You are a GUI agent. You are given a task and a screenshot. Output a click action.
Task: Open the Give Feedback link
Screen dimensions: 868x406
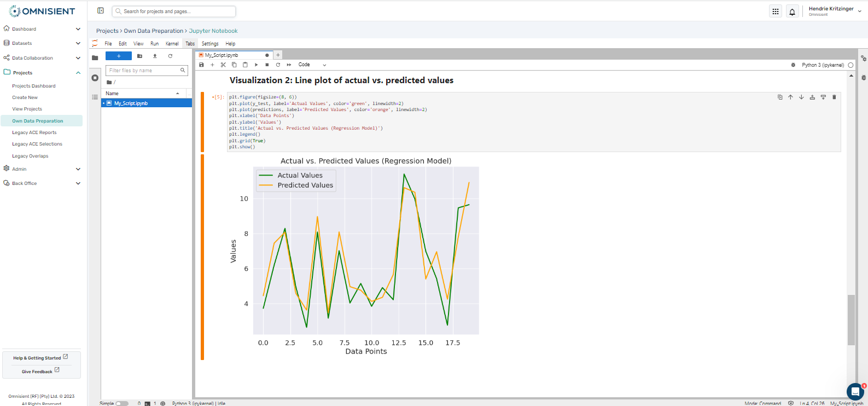(41, 371)
